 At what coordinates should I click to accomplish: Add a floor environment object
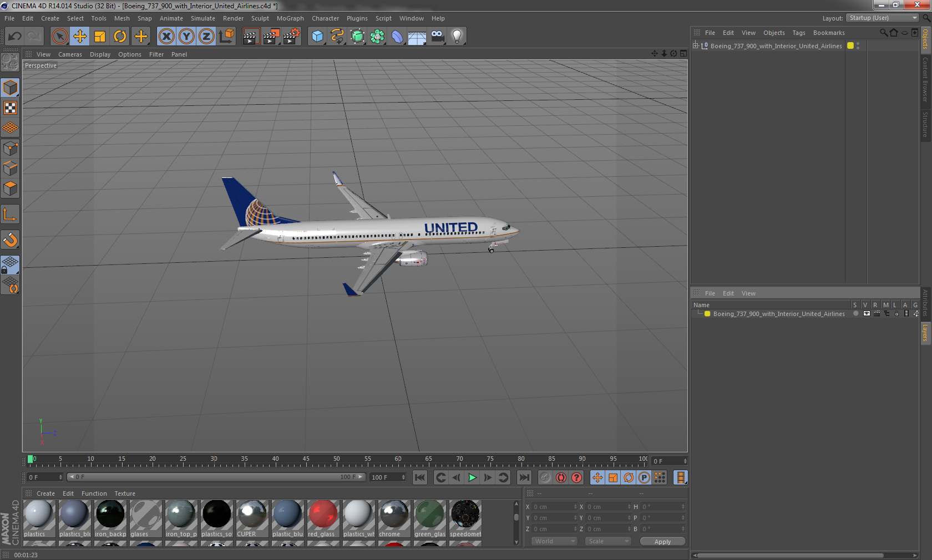[x=417, y=37]
